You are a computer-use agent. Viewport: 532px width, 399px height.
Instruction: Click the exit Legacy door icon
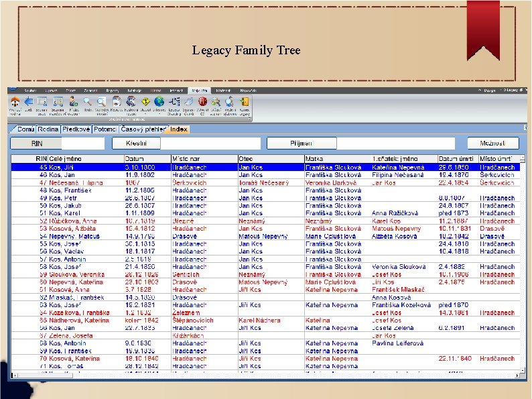pyautogui.click(x=245, y=101)
